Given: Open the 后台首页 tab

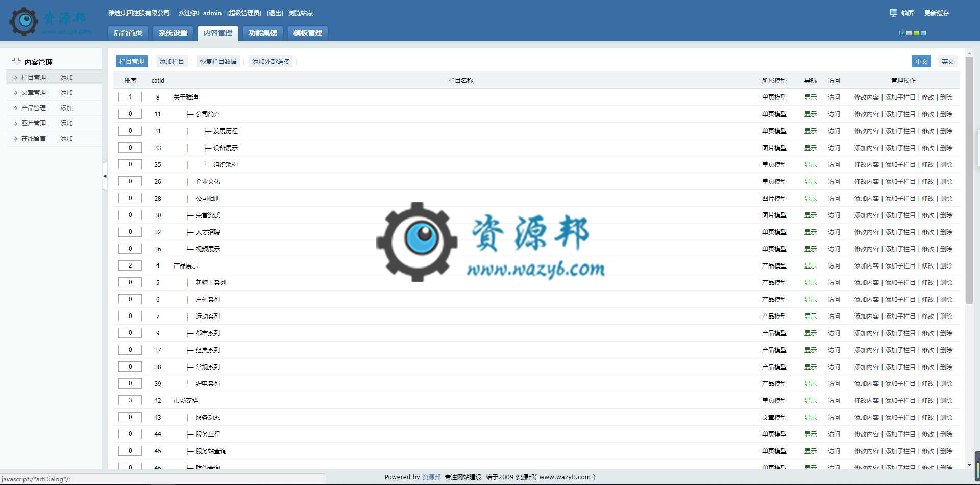Looking at the screenshot, I should [x=128, y=33].
